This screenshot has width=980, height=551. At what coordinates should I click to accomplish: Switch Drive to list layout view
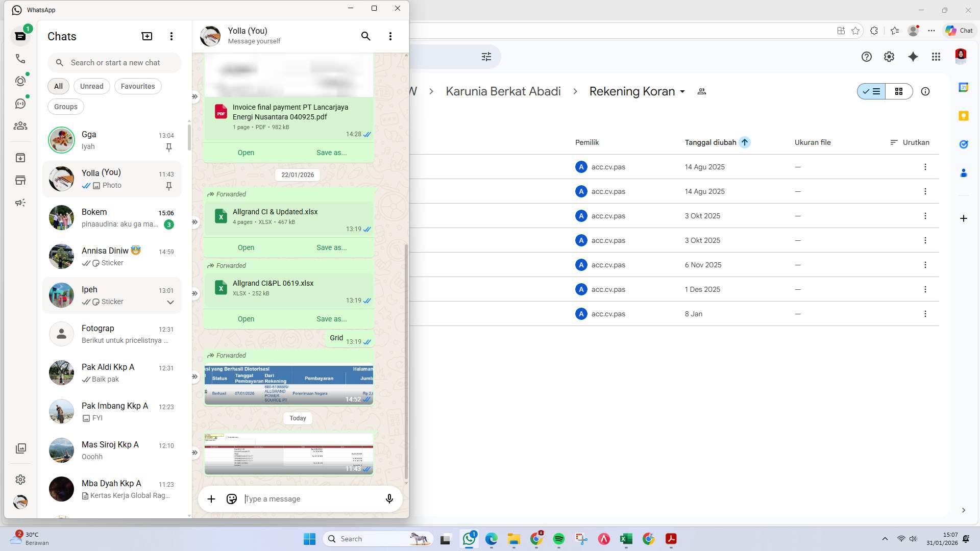(872, 91)
